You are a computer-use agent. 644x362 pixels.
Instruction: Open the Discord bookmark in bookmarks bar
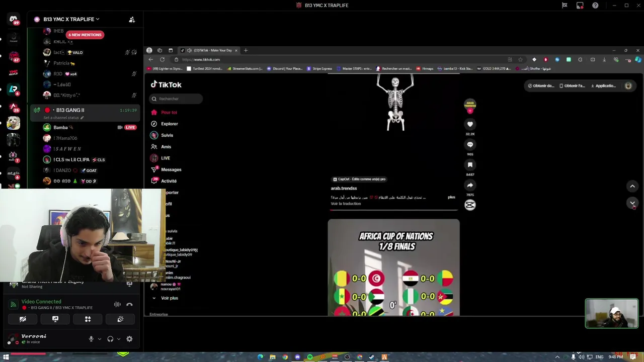(285, 68)
